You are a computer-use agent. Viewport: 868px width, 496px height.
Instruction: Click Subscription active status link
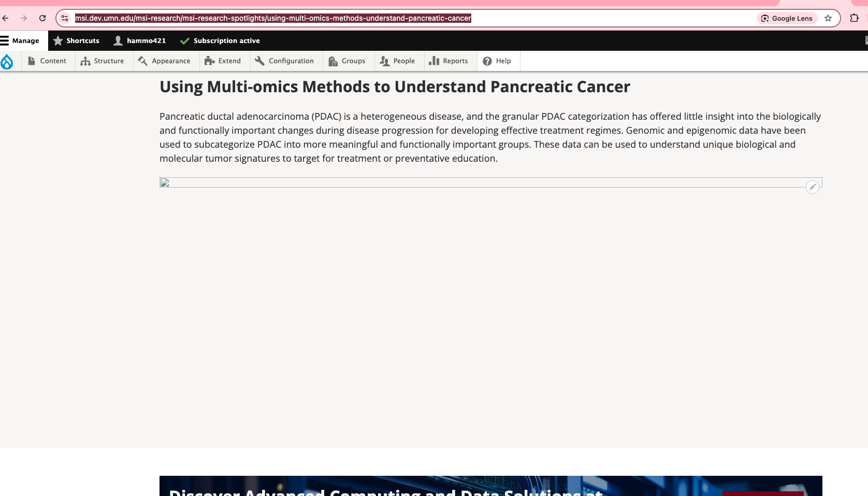click(220, 40)
